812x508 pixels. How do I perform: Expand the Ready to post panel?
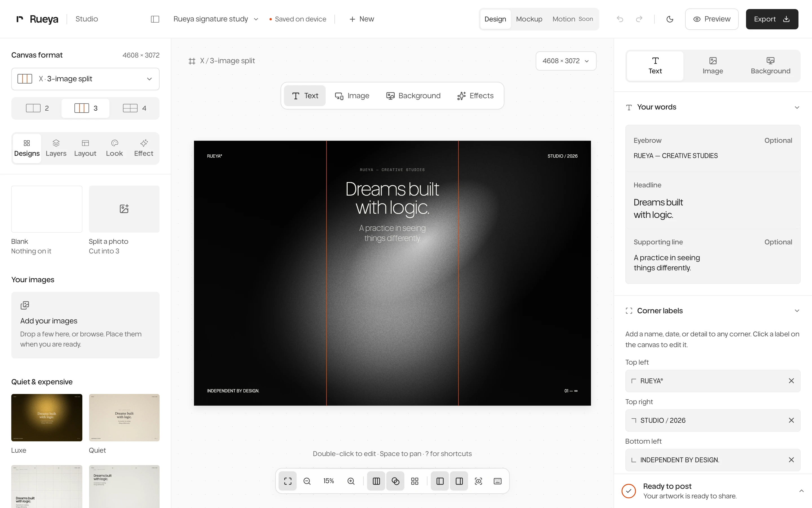click(801, 491)
